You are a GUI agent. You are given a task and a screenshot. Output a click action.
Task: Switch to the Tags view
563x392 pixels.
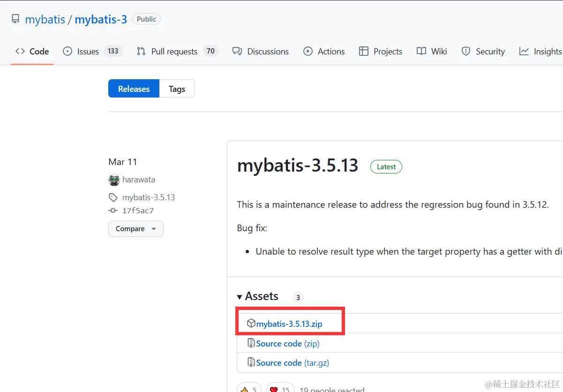coord(177,89)
